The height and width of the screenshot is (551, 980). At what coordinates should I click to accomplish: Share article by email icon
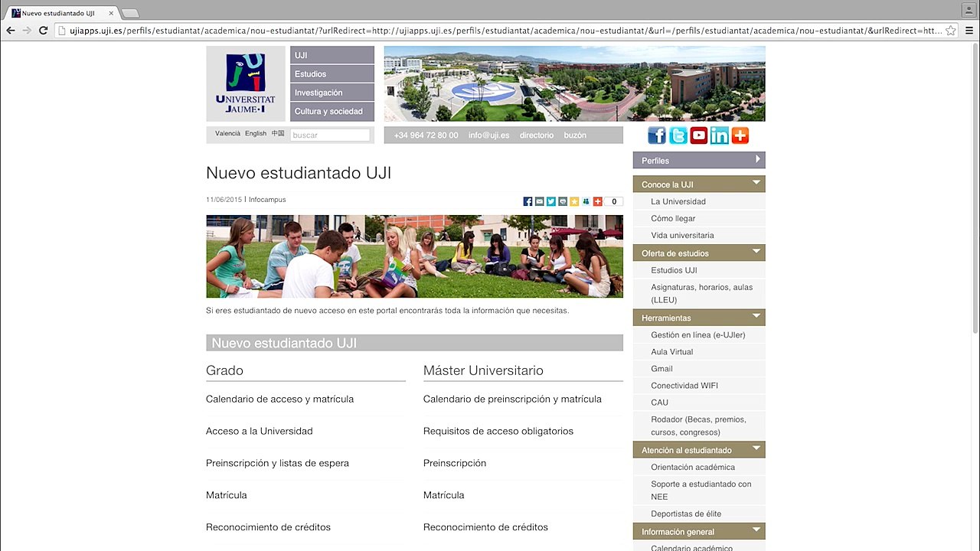click(539, 201)
